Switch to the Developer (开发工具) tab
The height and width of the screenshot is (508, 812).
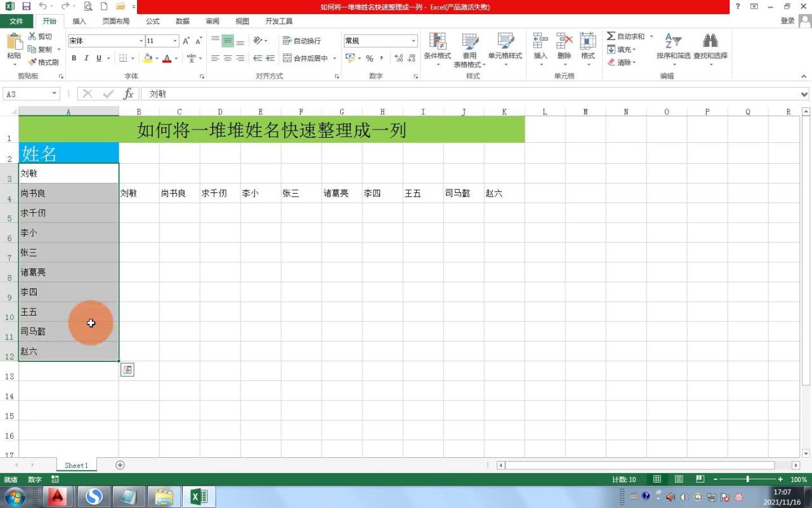279,21
